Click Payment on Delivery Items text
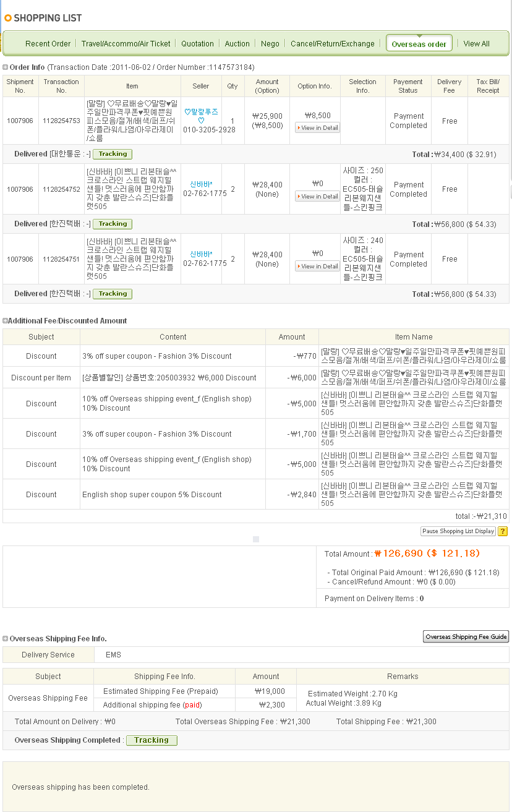 click(x=374, y=599)
